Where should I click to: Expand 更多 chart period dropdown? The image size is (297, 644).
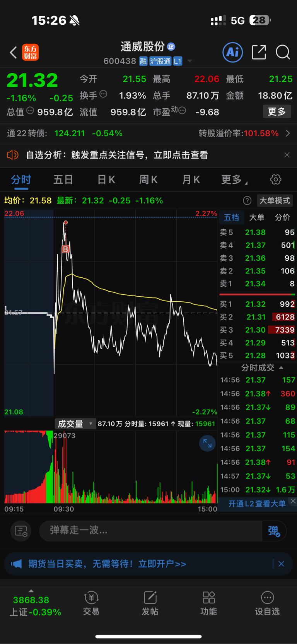tap(234, 180)
